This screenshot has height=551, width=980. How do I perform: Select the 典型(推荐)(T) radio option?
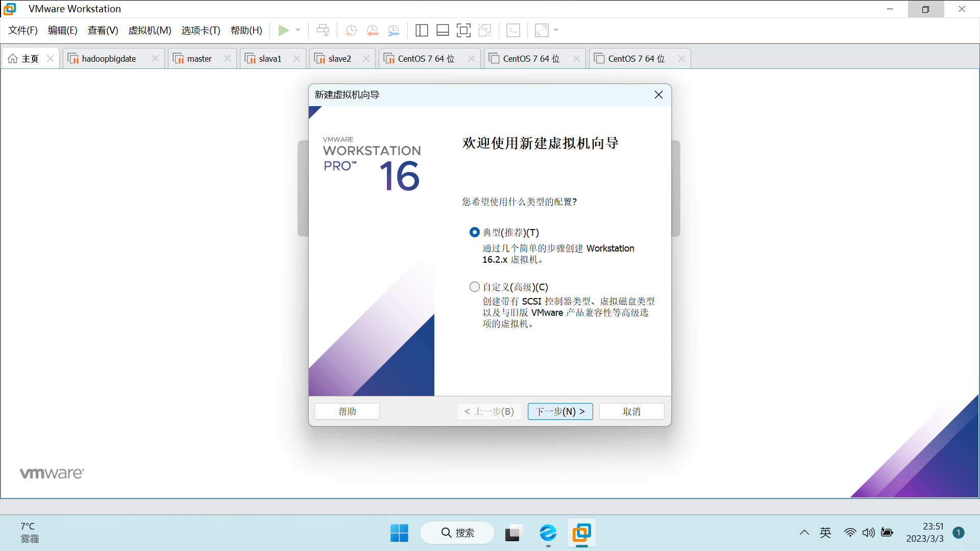click(x=475, y=233)
